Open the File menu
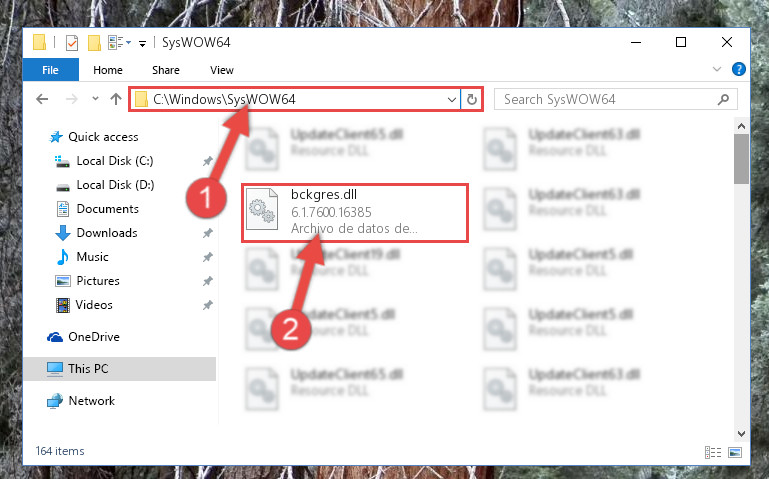The width and height of the screenshot is (769, 479). click(x=51, y=70)
